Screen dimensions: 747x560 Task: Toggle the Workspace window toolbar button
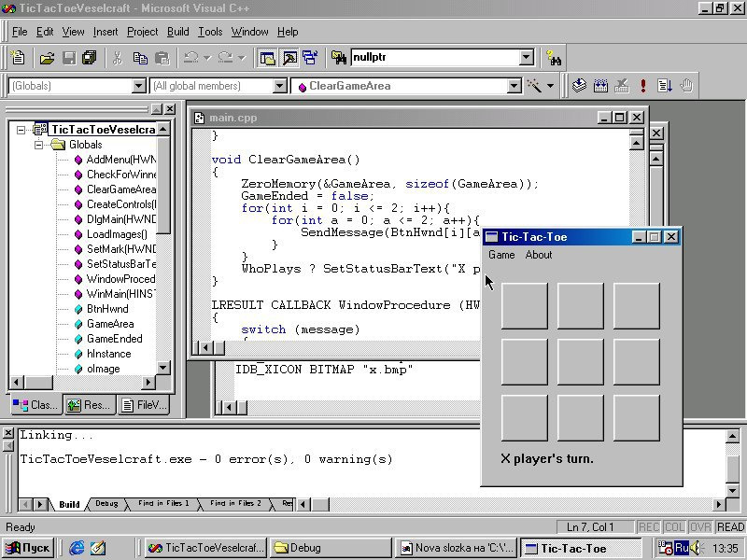268,58
